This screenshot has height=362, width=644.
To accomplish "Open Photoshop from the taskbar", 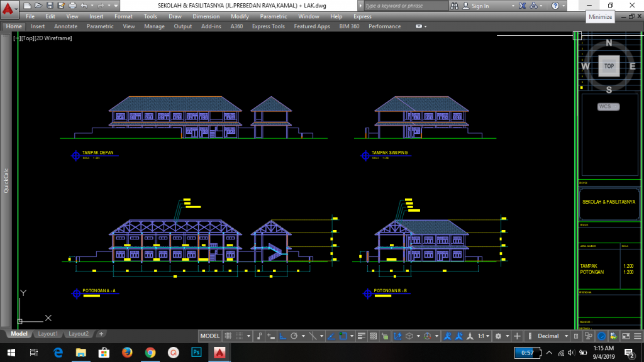I will pos(196,353).
